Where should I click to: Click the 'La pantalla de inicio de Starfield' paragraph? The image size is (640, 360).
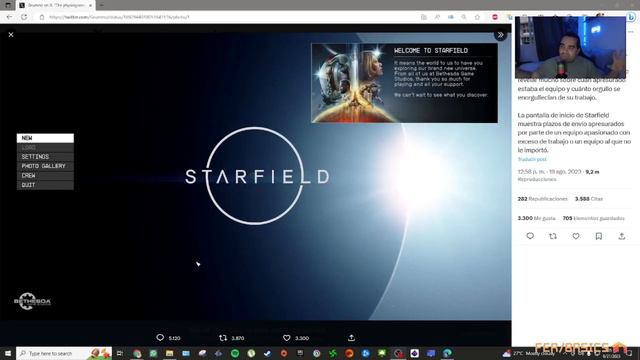[574, 133]
